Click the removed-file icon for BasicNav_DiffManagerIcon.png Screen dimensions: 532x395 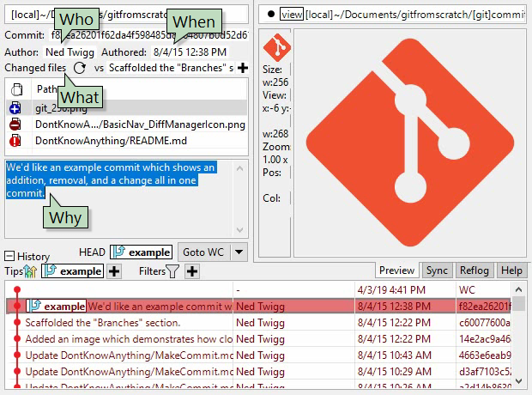click(x=15, y=125)
